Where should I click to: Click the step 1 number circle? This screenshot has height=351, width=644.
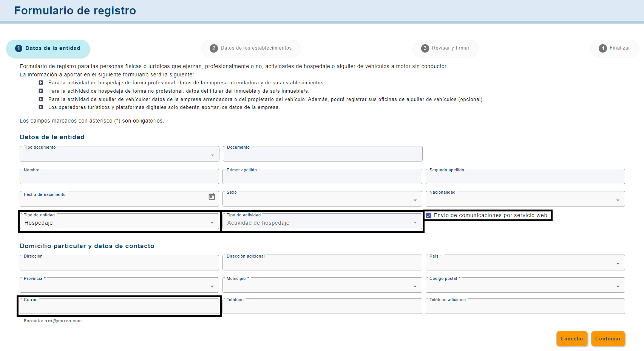pos(19,48)
